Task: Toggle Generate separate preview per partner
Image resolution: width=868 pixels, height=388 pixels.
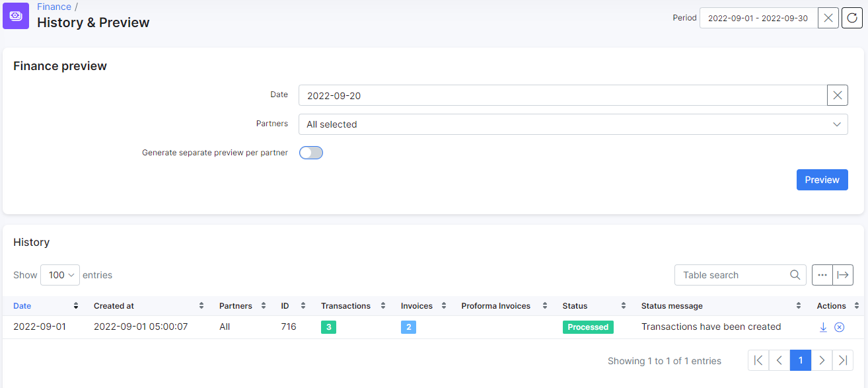Action: pyautogui.click(x=311, y=153)
